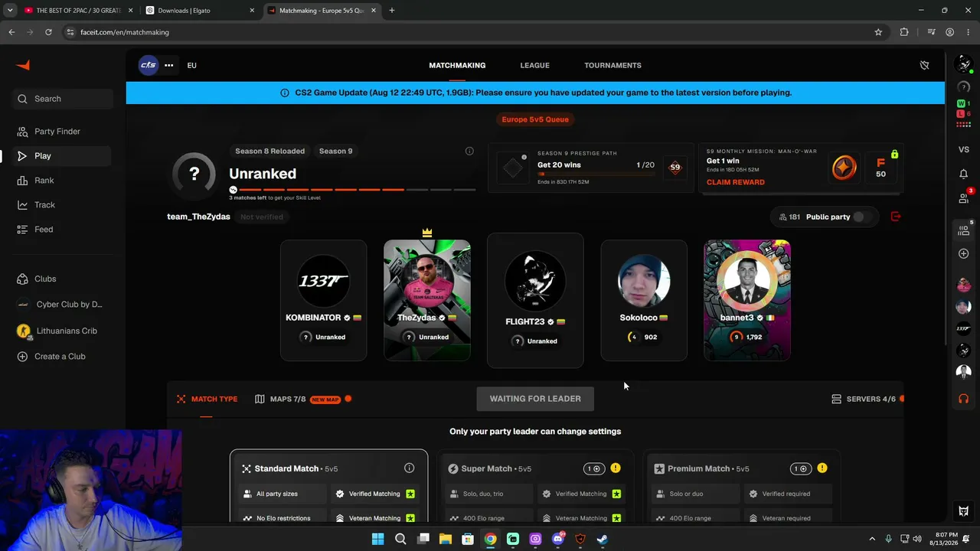Show hidden system tray icons
This screenshot has height=551, width=980.
(871, 539)
